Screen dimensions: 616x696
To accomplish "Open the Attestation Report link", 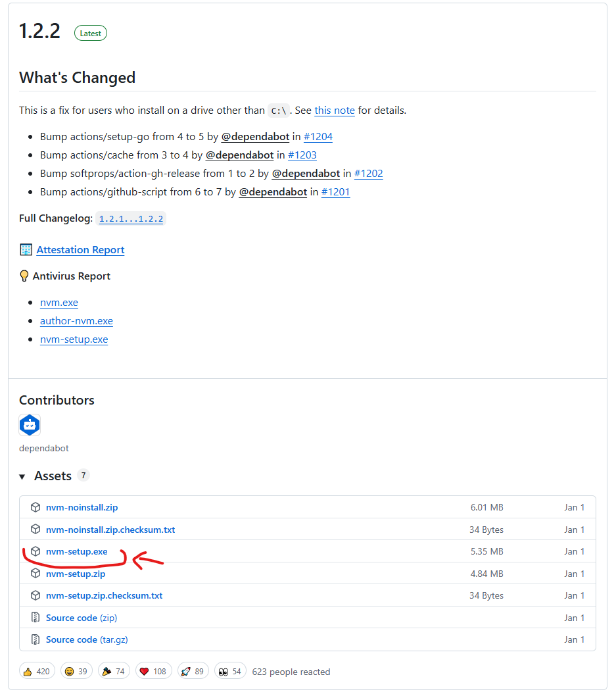I will [x=80, y=250].
